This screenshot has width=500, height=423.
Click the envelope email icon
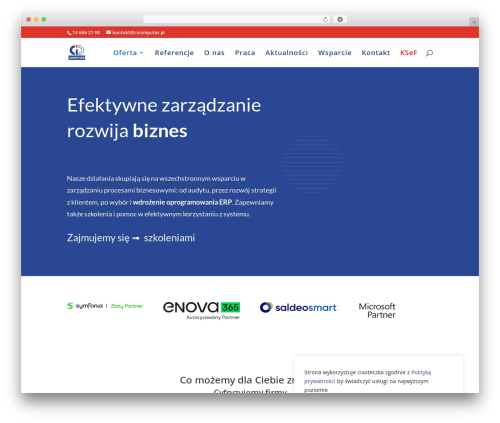[108, 32]
